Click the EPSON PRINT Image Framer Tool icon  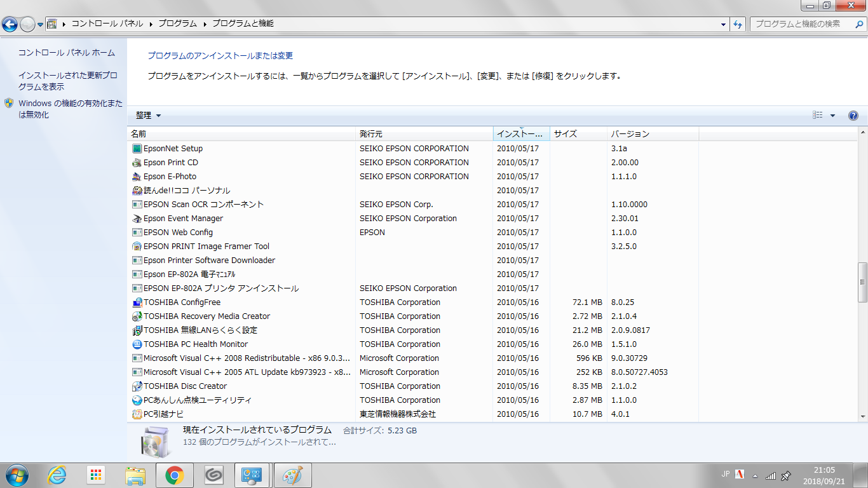click(x=137, y=247)
